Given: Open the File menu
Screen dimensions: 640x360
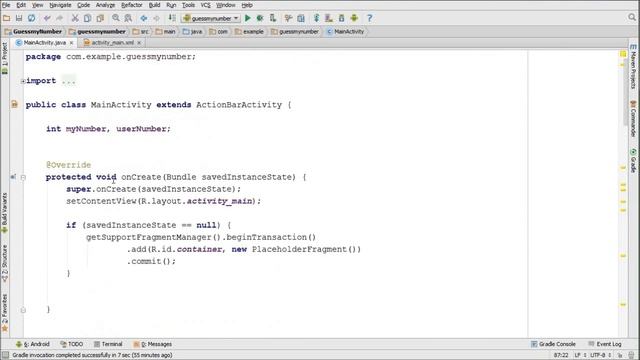Looking at the screenshot, I should (6, 5).
